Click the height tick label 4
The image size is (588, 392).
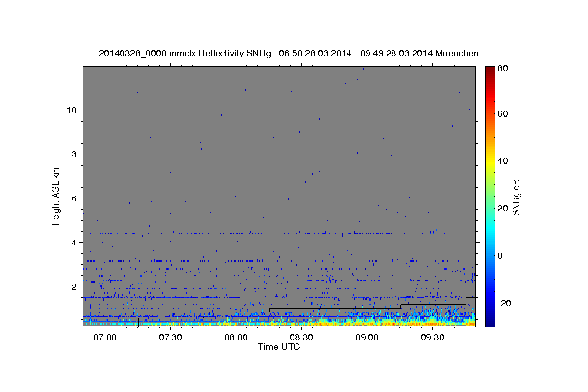[x=75, y=242]
